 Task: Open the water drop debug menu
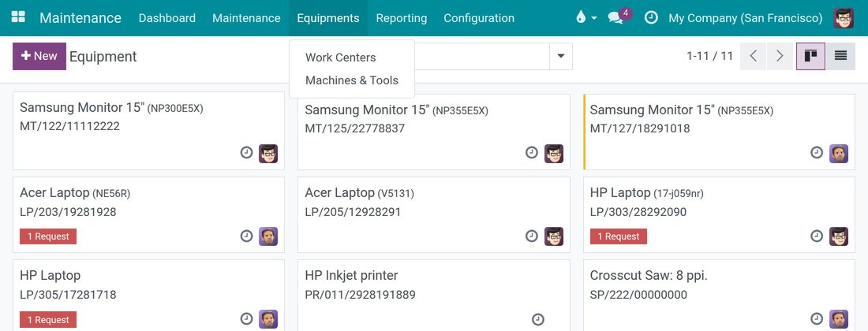[x=586, y=17]
